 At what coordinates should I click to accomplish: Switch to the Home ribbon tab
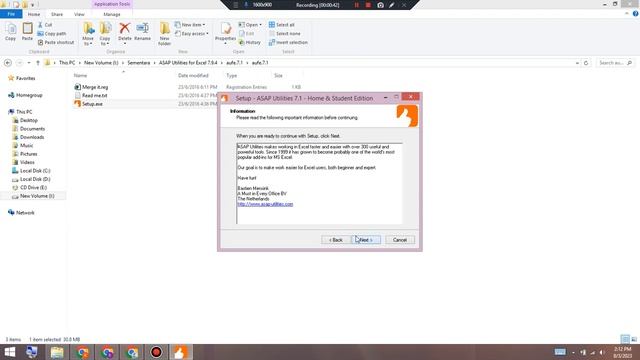[x=34, y=14]
